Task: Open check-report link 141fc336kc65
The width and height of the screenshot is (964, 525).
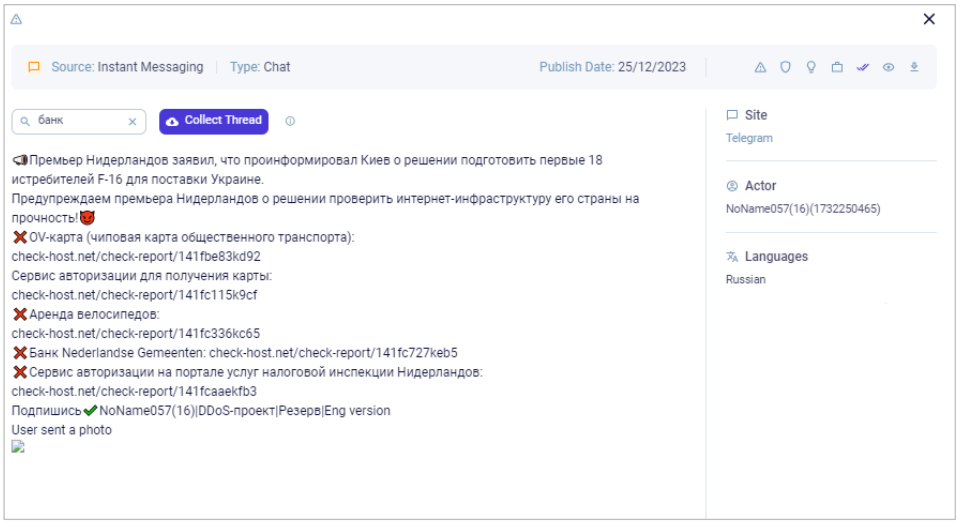Action: coord(136,334)
